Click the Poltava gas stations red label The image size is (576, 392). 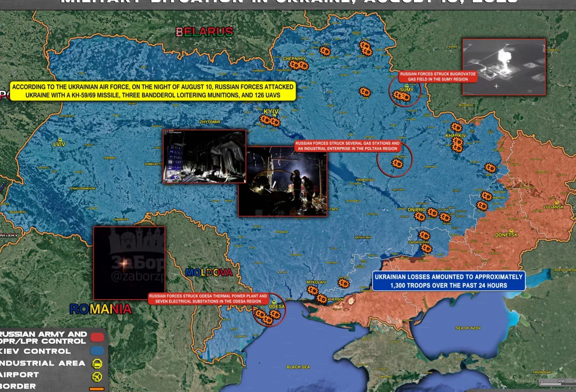tap(347, 146)
